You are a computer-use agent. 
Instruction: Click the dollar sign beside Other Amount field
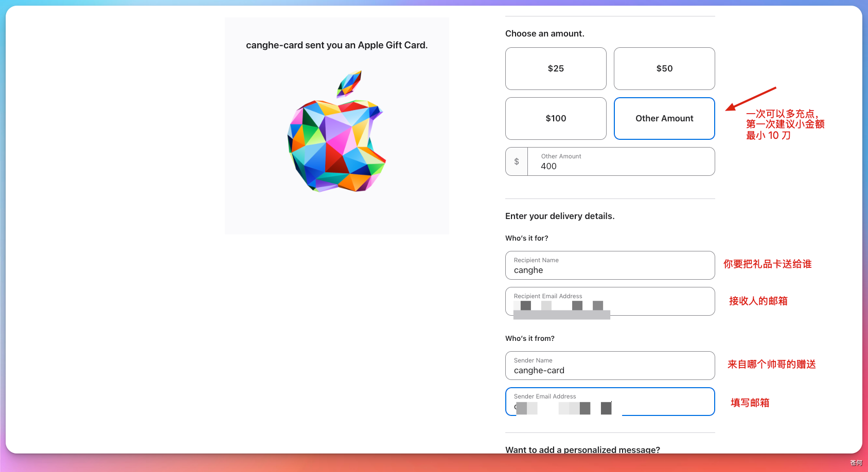tap(517, 161)
